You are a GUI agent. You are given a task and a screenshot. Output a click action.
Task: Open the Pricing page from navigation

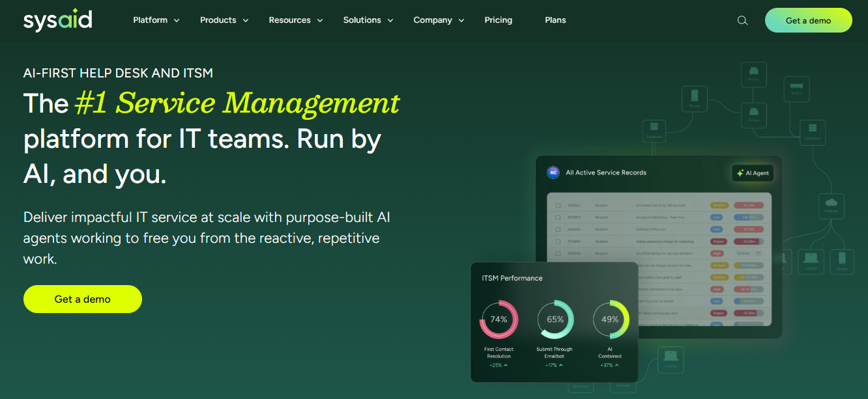[x=499, y=20]
